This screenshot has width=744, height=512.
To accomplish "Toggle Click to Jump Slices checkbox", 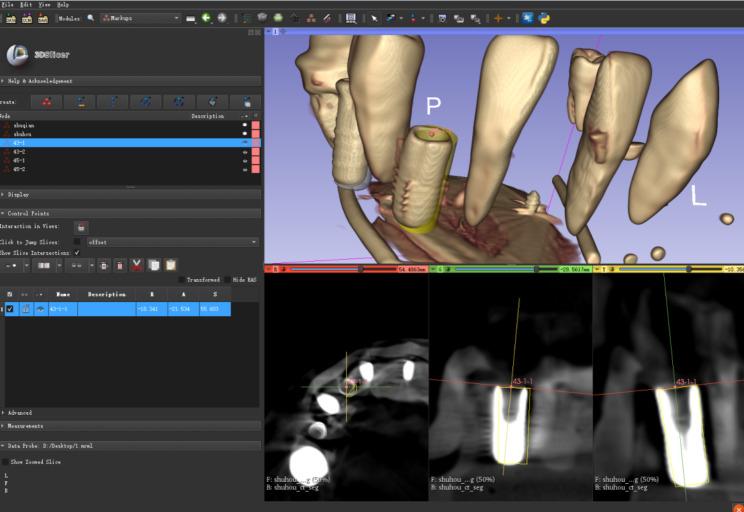I will tap(77, 242).
